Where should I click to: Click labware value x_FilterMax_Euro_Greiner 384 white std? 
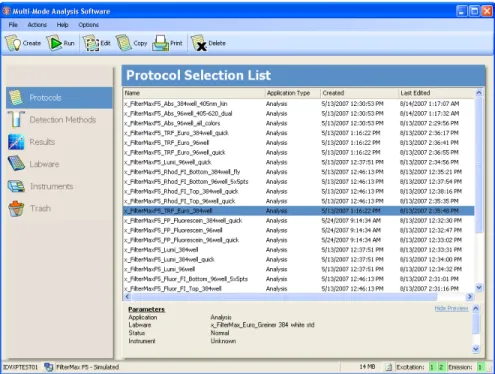point(262,325)
